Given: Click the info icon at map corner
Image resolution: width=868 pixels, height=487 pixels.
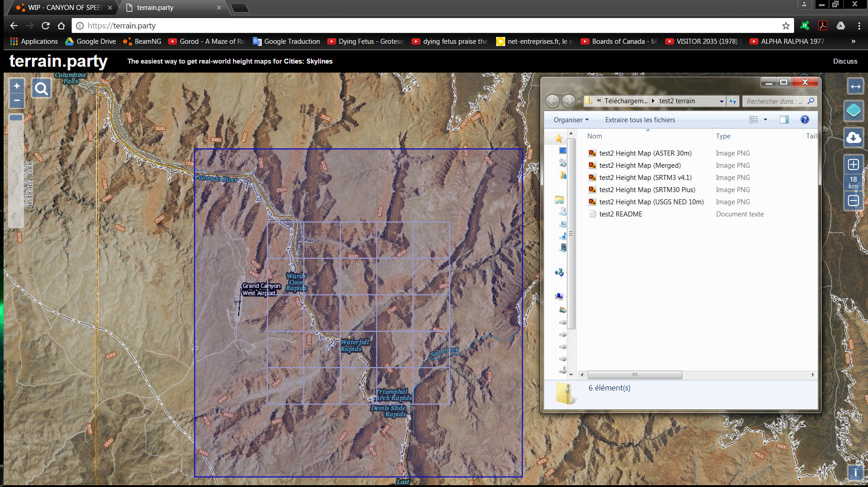Looking at the screenshot, I should pyautogui.click(x=855, y=473).
